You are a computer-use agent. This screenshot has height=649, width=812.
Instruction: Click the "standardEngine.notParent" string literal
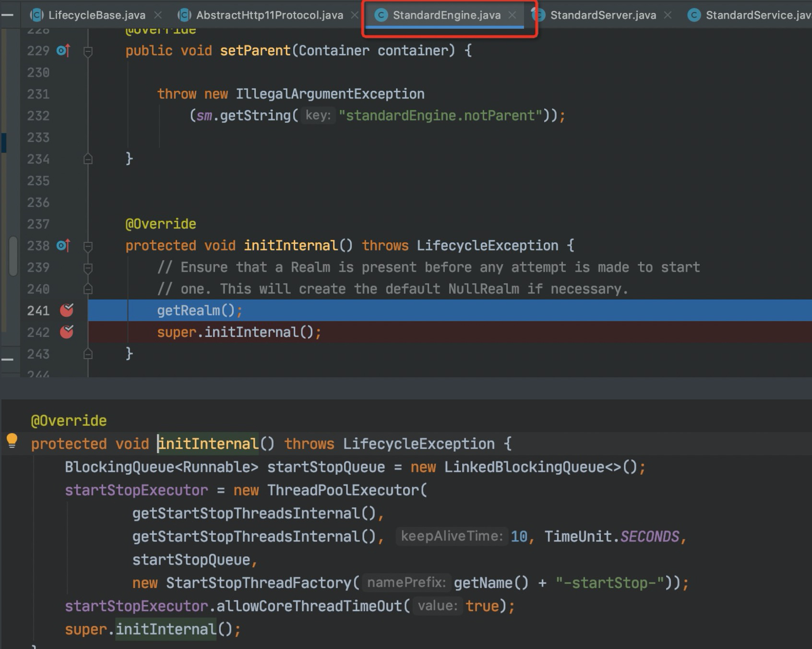point(441,116)
